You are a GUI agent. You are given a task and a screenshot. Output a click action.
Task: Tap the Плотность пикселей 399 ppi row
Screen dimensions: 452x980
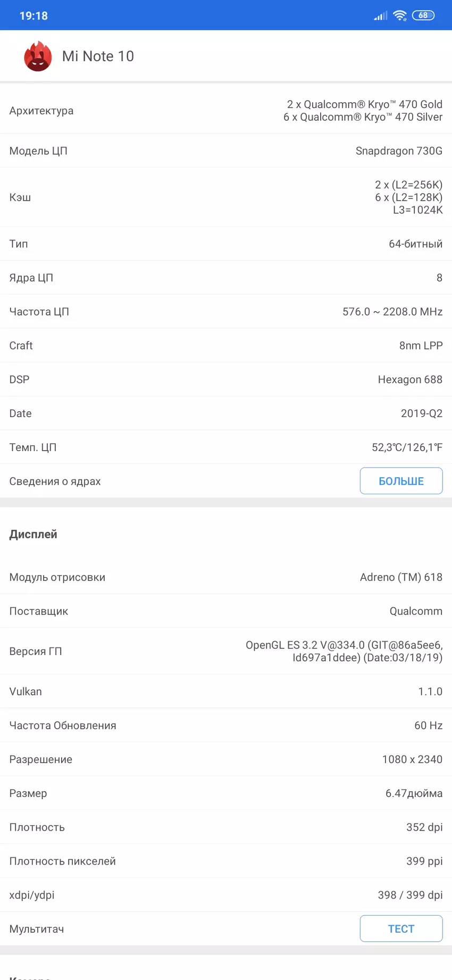(226, 861)
